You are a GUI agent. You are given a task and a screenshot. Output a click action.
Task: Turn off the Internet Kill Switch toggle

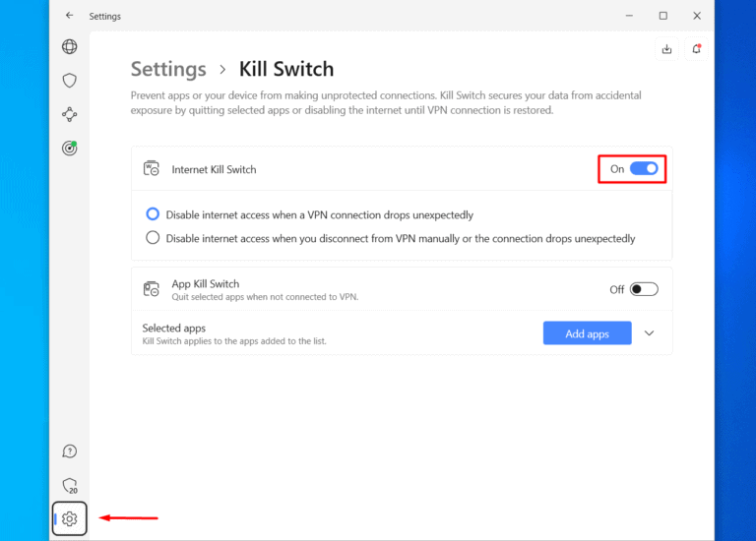tap(644, 169)
